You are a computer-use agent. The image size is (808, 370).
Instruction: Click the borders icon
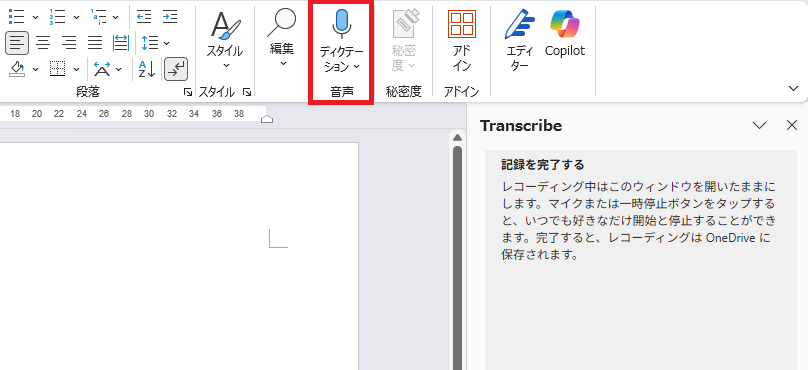[x=58, y=69]
